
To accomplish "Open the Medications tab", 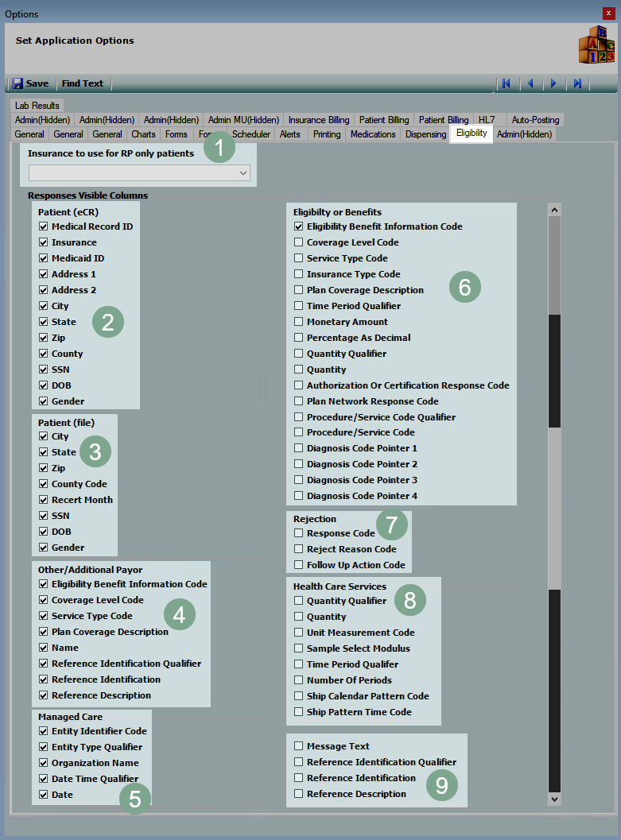I will pyautogui.click(x=373, y=134).
